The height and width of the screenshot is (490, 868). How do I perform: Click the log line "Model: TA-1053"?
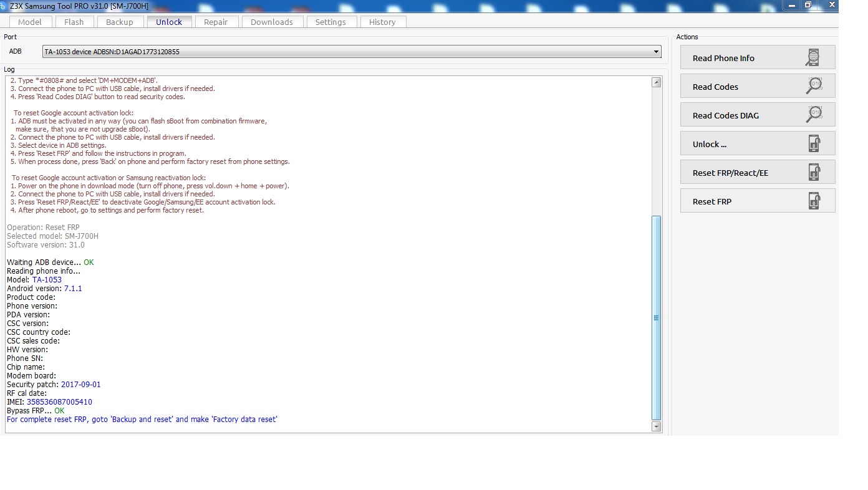point(34,280)
